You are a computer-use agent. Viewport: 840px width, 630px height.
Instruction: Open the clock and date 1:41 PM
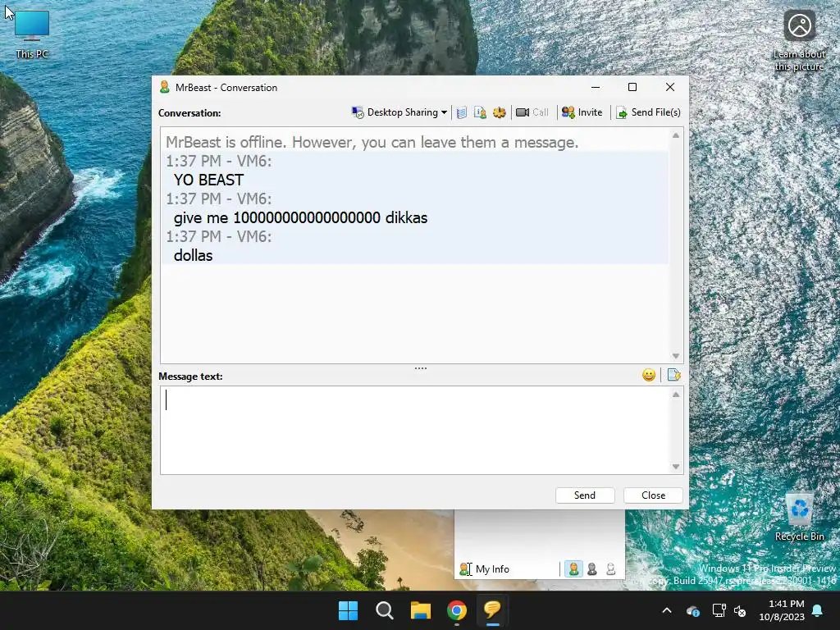pos(782,610)
